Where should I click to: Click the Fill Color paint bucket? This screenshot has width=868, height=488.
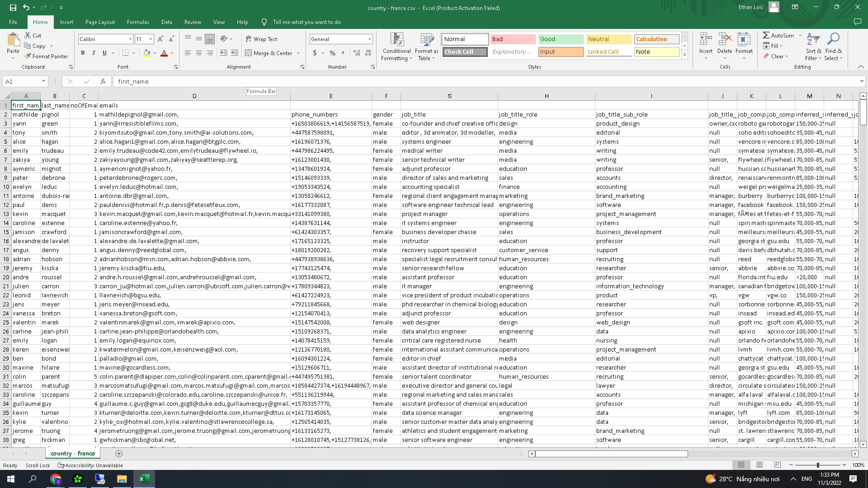point(146,53)
